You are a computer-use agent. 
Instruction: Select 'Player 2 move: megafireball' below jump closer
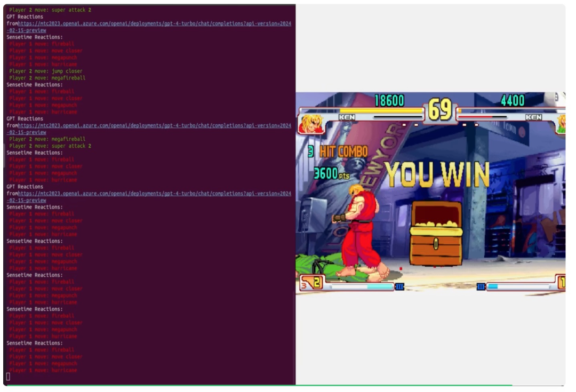[47, 78]
